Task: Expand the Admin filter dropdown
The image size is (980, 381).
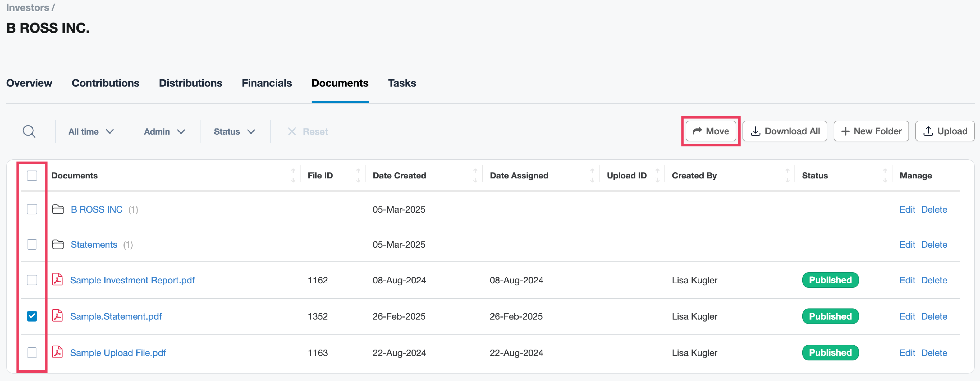Action: [164, 131]
